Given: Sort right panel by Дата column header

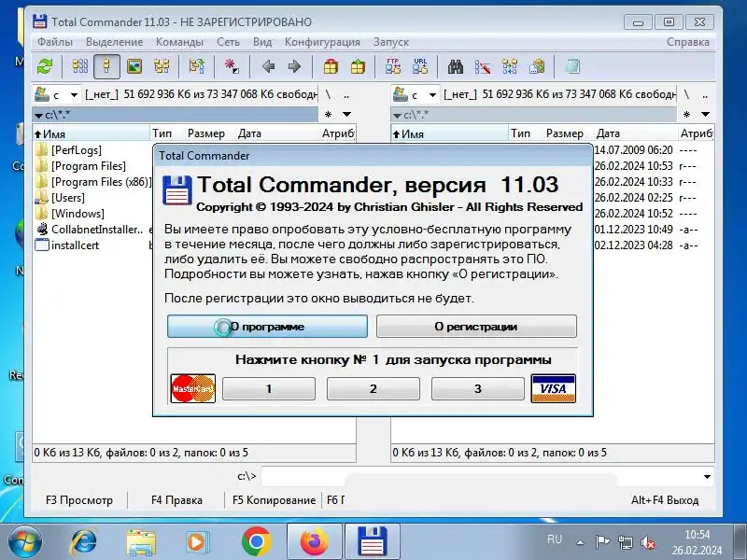Looking at the screenshot, I should coord(636,133).
